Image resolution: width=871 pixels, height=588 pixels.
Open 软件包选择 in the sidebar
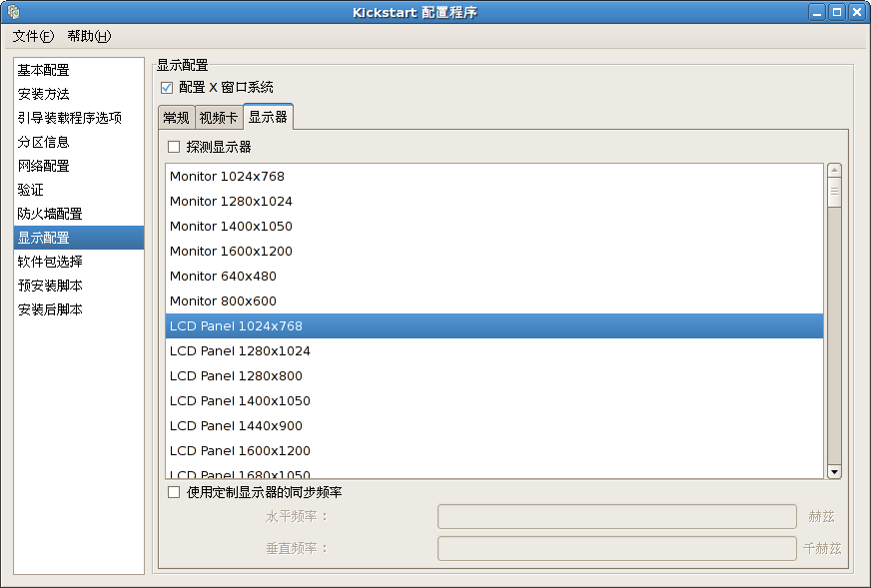click(x=79, y=262)
